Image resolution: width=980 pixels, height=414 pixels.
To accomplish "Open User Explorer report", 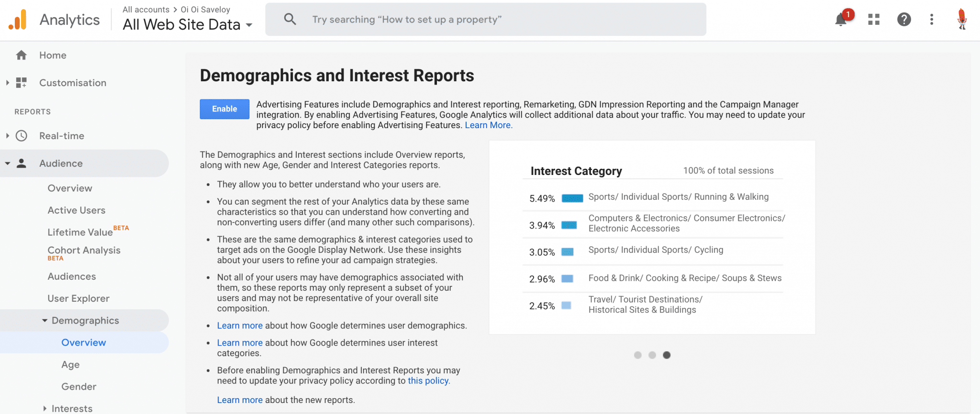I will 78,298.
